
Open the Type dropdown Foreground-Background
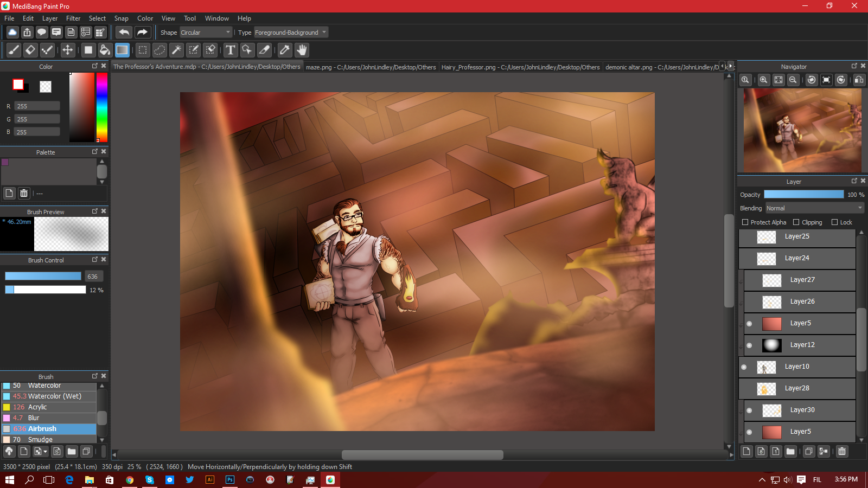(291, 33)
